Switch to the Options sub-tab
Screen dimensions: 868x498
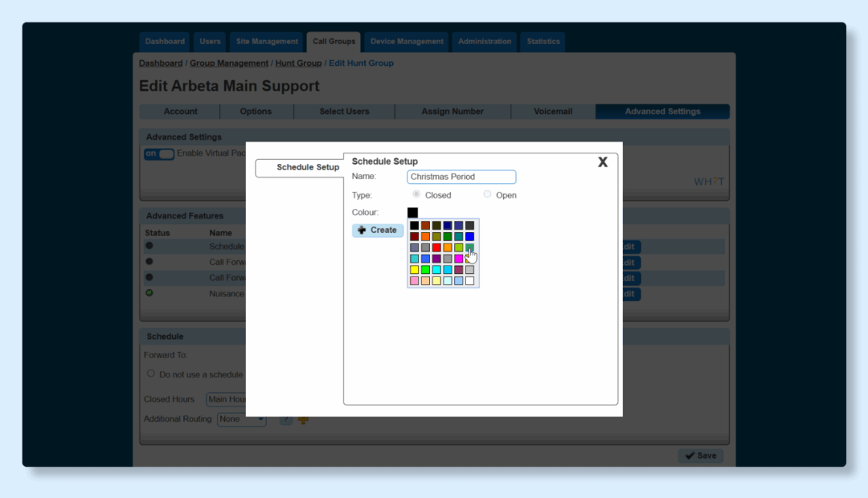point(256,111)
